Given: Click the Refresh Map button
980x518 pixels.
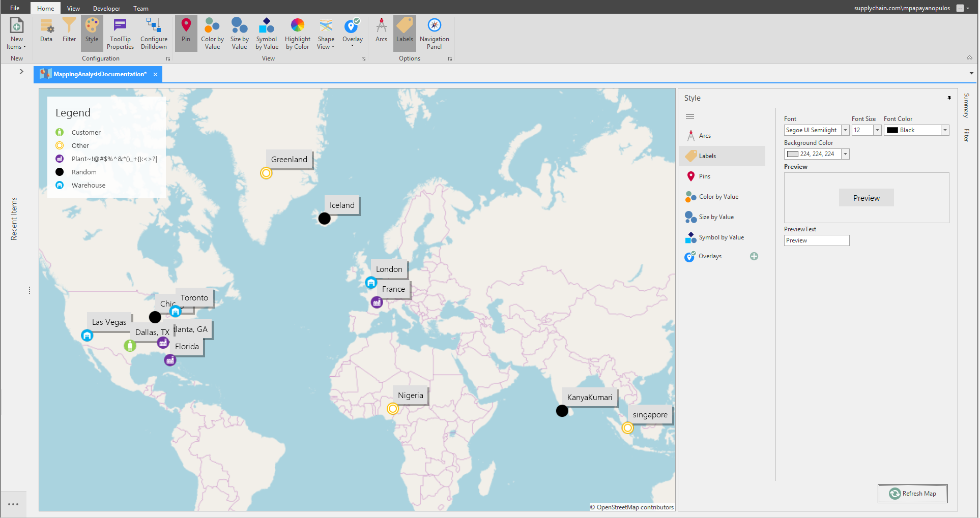Looking at the screenshot, I should pyautogui.click(x=913, y=494).
